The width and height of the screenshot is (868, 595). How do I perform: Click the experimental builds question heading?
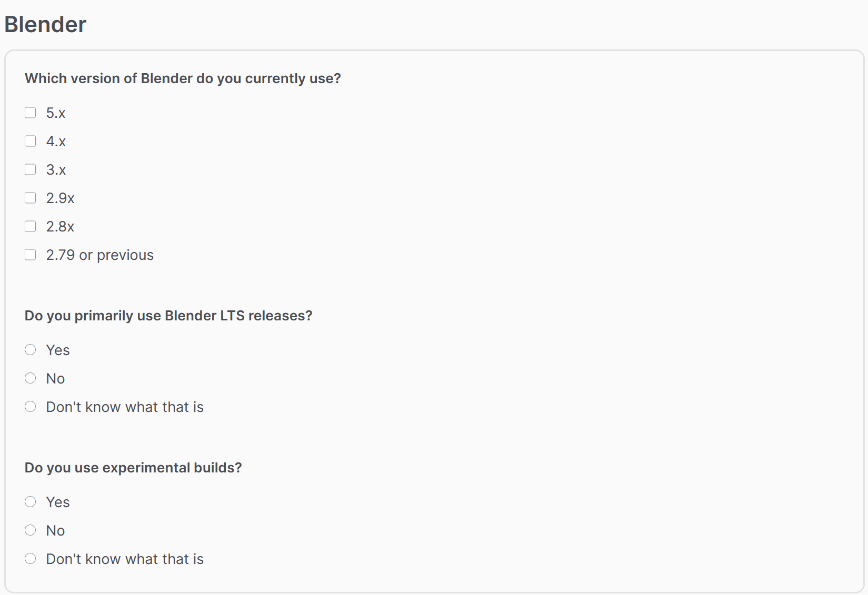click(x=133, y=467)
